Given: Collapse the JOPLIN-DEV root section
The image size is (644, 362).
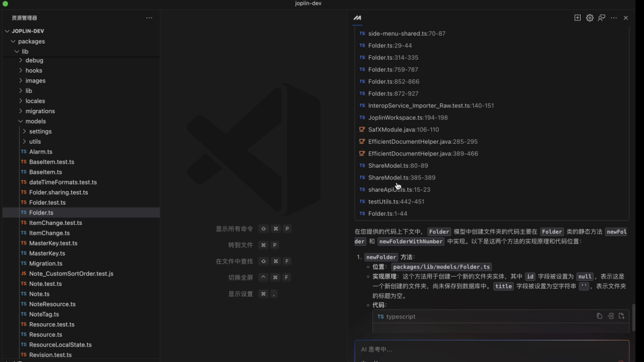Looking at the screenshot, I should click(7, 31).
